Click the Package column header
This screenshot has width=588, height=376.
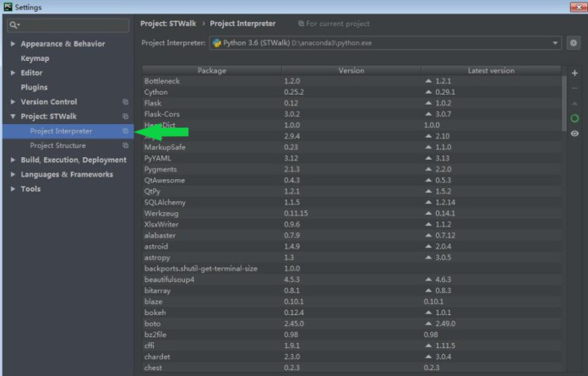(x=212, y=70)
